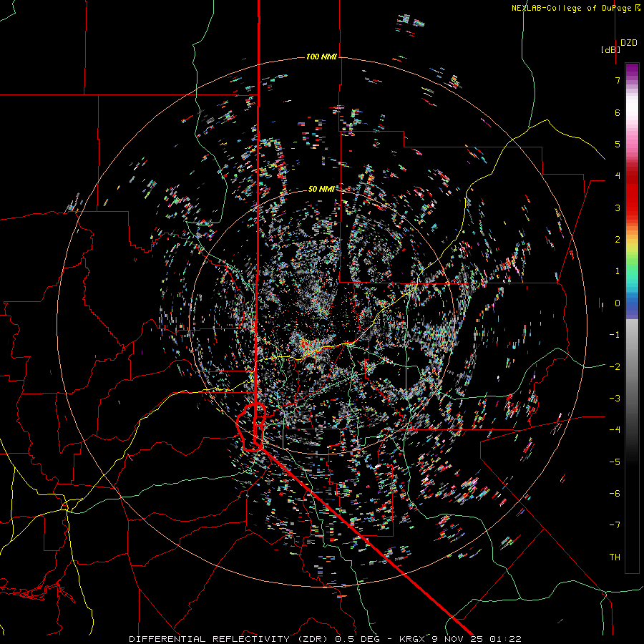Screen dimensions: 644x644
Task: Click the TH threshold label on scale
Action: (615, 557)
